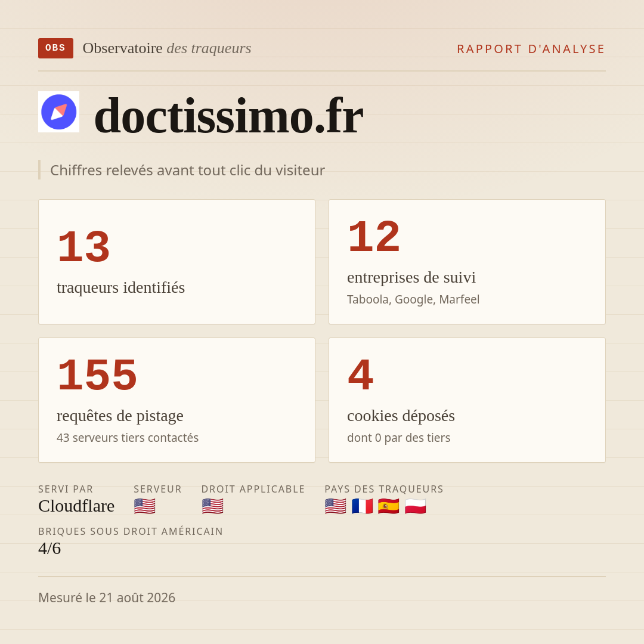Image resolution: width=644 pixels, height=644 pixels.
Task: Click the SERVI PAR label
Action: (x=66, y=489)
